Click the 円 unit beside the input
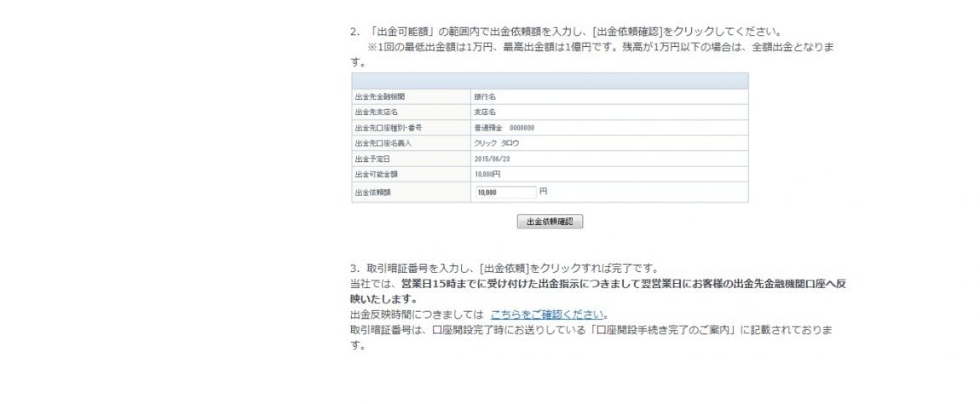This screenshot has width=980, height=404. pos(544,192)
